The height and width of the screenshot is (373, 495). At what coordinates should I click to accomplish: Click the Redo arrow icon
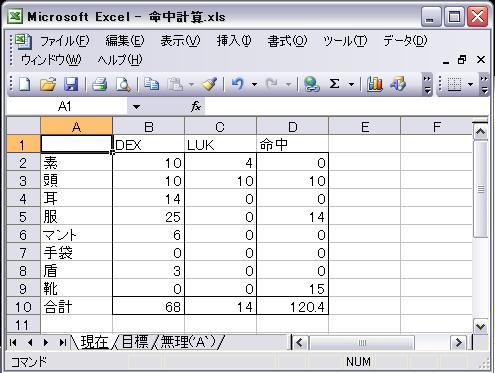coord(272,84)
